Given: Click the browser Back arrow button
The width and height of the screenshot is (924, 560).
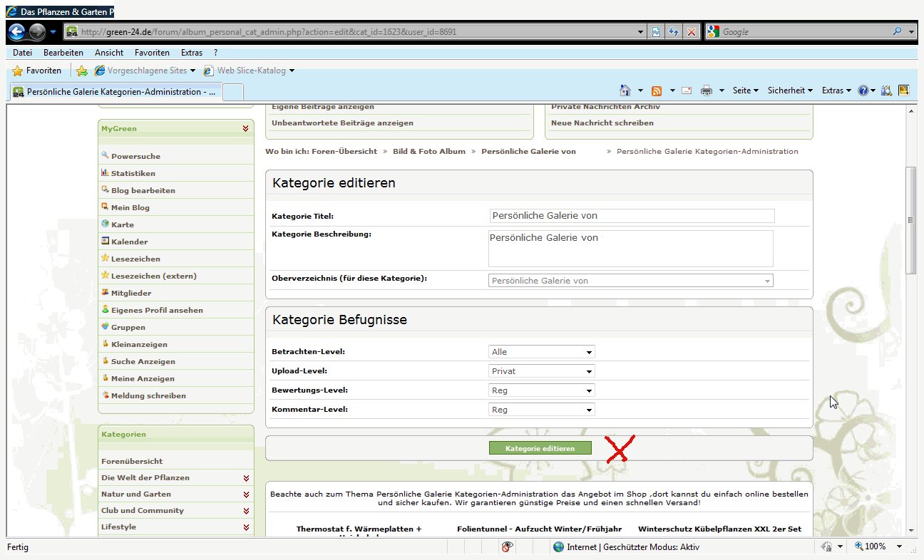Looking at the screenshot, I should tap(17, 32).
